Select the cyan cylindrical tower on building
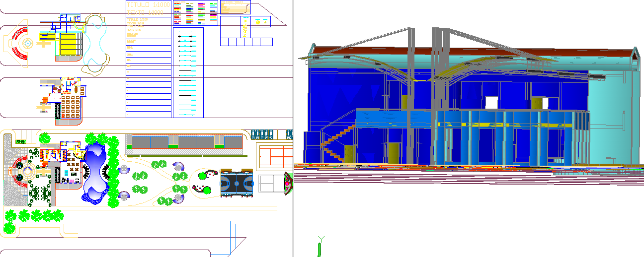Viewport: 644px width, 257px height. point(610,114)
